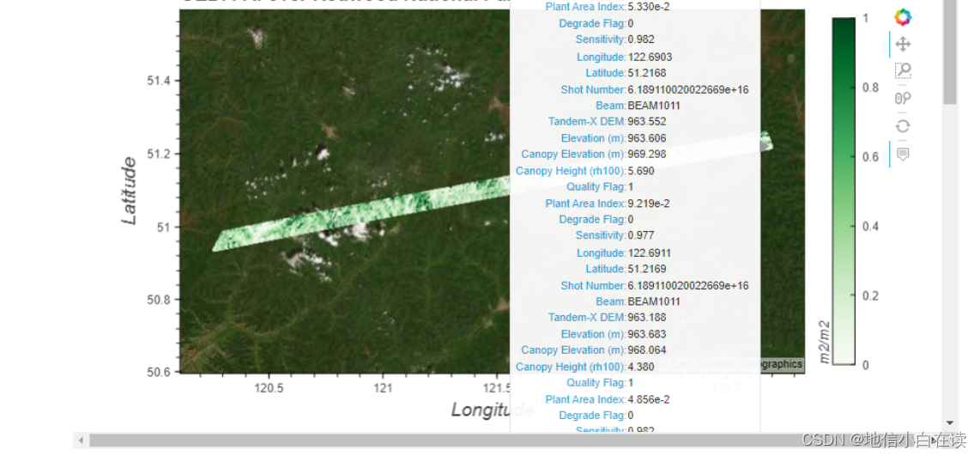Click the 0.8 colorbar tick label

[871, 88]
